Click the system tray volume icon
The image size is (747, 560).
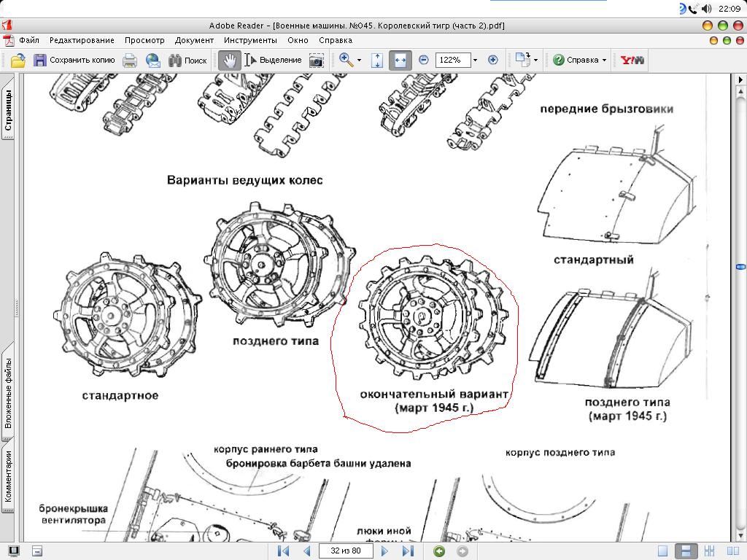706,9
